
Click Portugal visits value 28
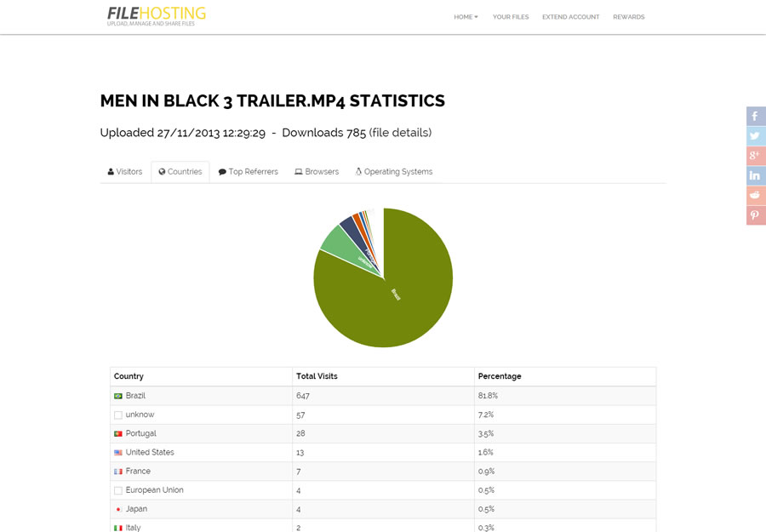(300, 434)
